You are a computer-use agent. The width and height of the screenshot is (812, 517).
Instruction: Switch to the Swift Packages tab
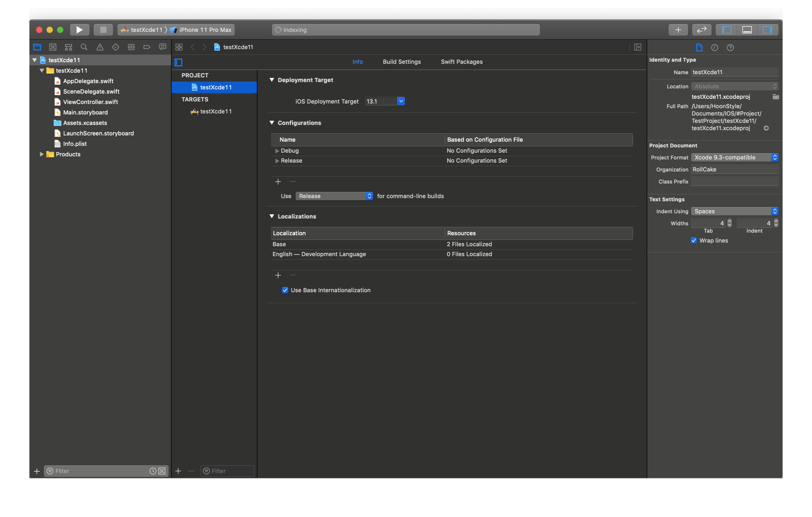[462, 62]
